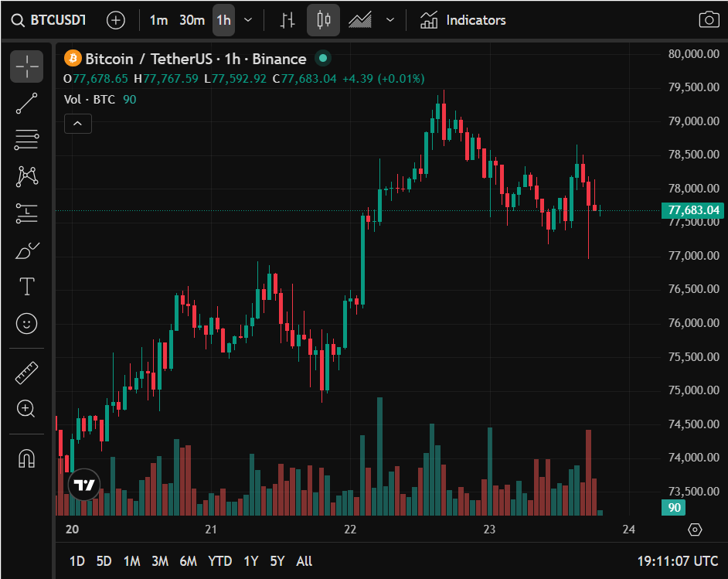Select the Trend Line drawing tool
Screen dimensions: 728x579
point(27,103)
